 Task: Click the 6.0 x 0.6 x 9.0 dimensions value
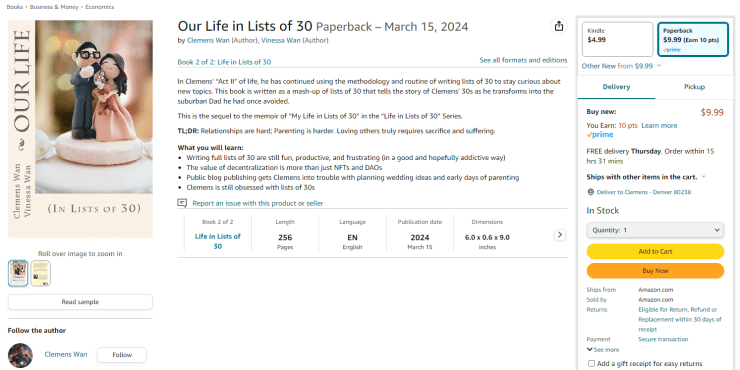coord(487,237)
